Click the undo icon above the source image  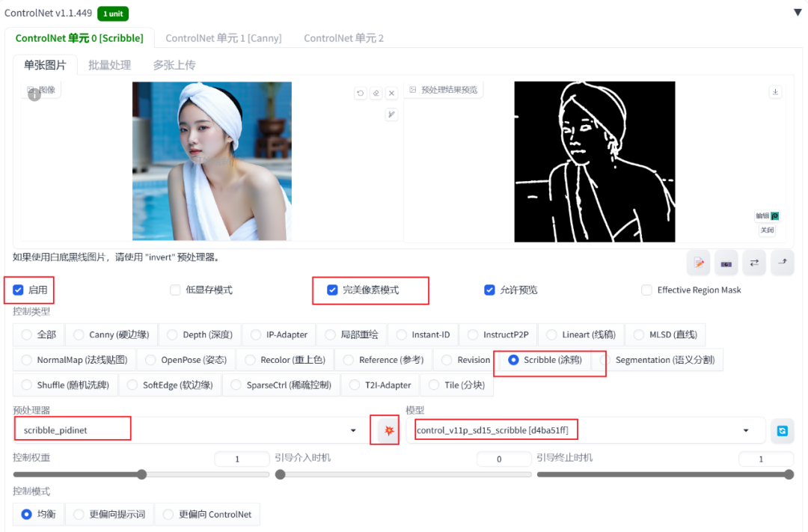[360, 94]
